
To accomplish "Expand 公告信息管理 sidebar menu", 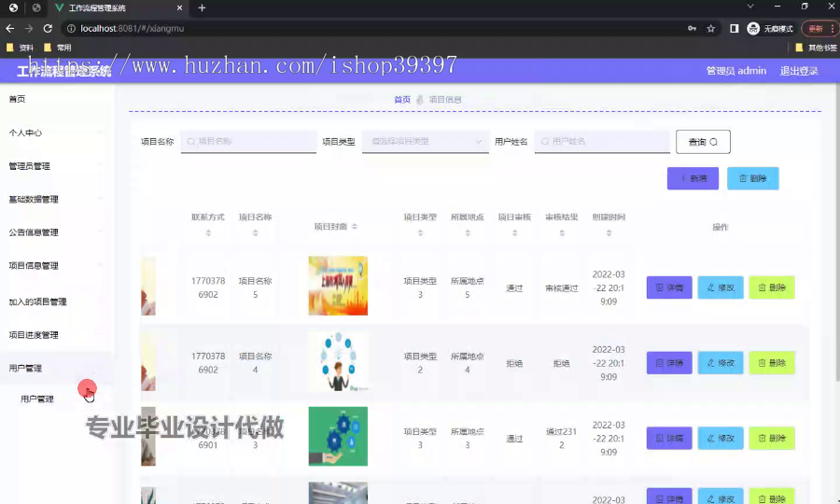I will tap(56, 232).
